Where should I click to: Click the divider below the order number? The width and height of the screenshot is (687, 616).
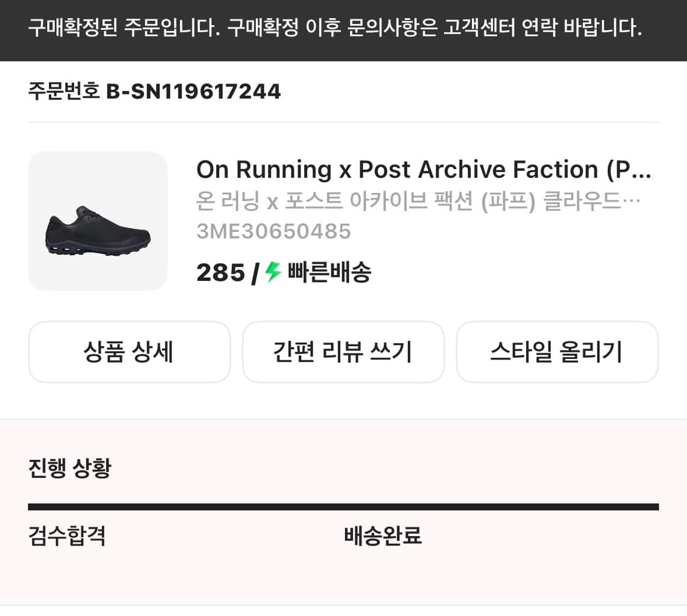343,122
